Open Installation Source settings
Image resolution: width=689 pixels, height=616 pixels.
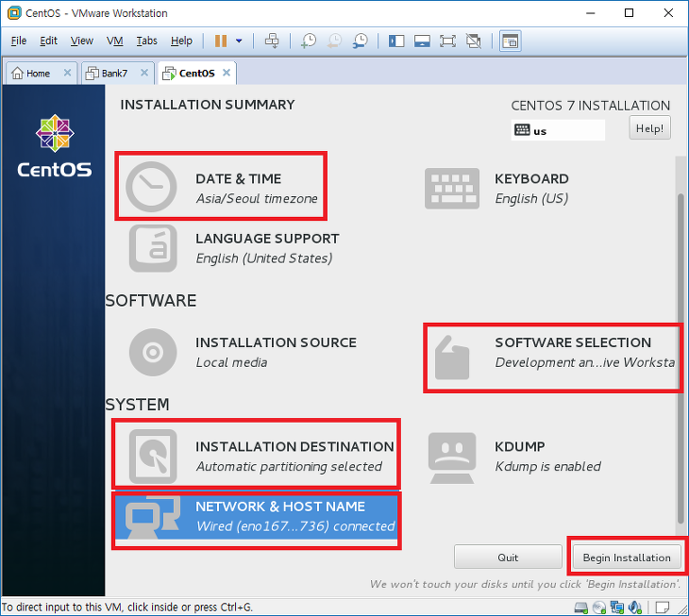pyautogui.click(x=243, y=352)
